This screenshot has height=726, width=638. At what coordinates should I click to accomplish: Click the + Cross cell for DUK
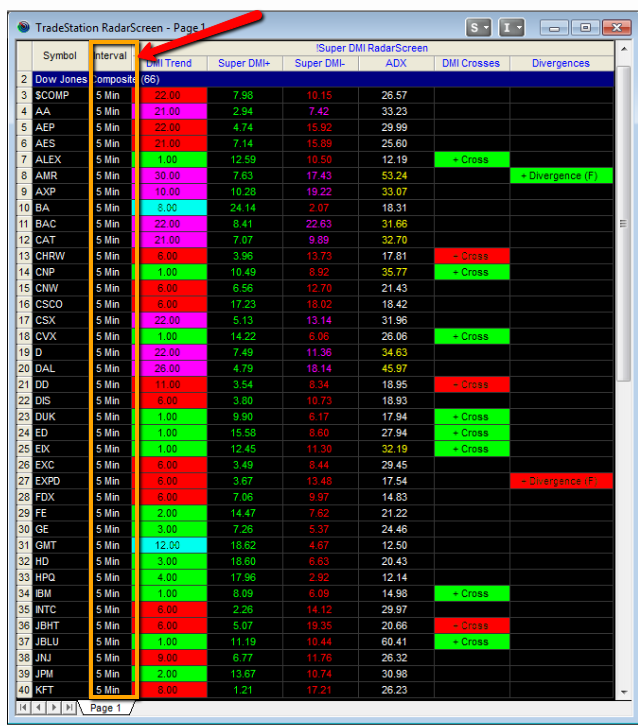(472, 417)
